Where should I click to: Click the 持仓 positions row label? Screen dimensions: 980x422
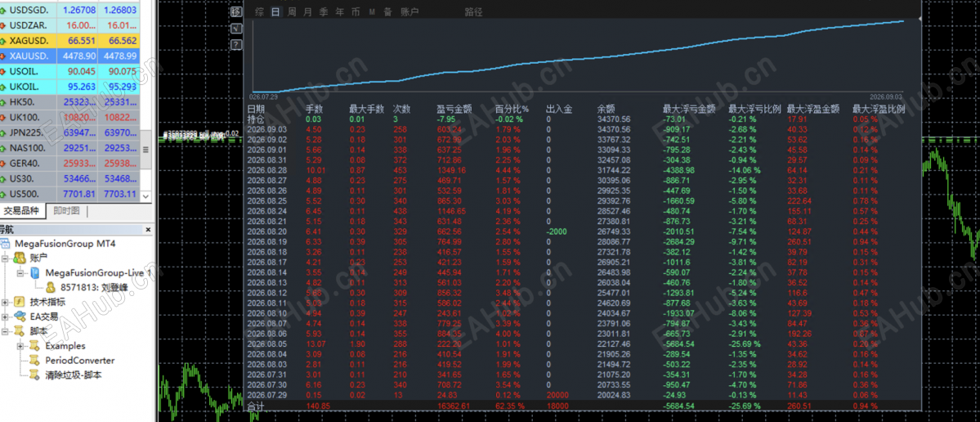coord(257,119)
